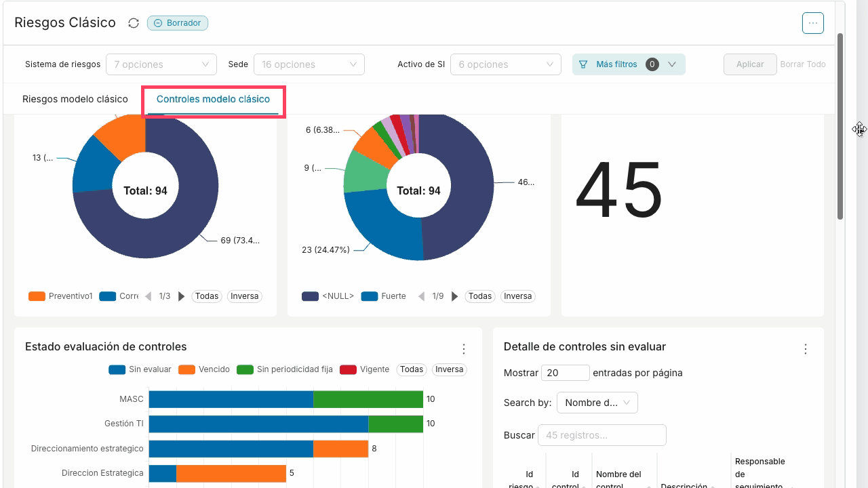Click the Borrador status badge
This screenshot has width=868, height=488.
[178, 23]
